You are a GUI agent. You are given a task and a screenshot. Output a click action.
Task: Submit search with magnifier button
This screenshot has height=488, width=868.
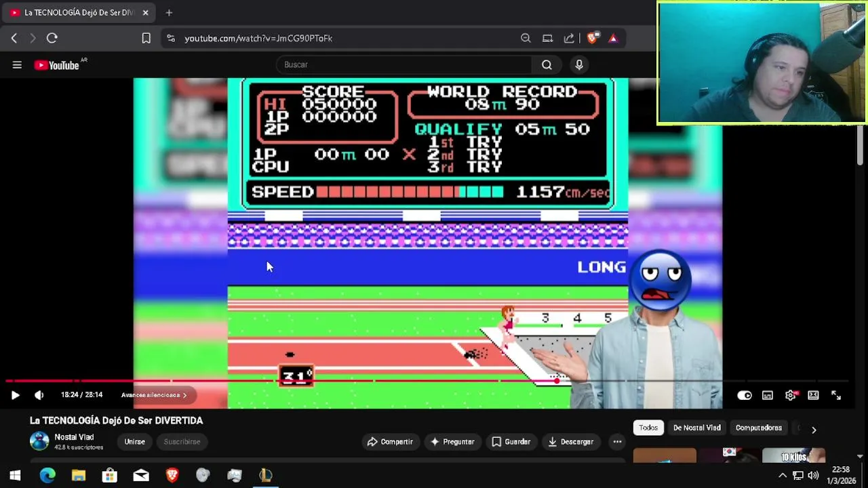(547, 64)
